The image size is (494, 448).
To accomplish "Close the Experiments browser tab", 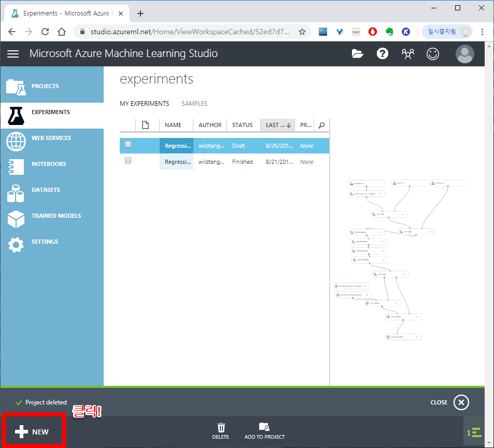I will [121, 13].
